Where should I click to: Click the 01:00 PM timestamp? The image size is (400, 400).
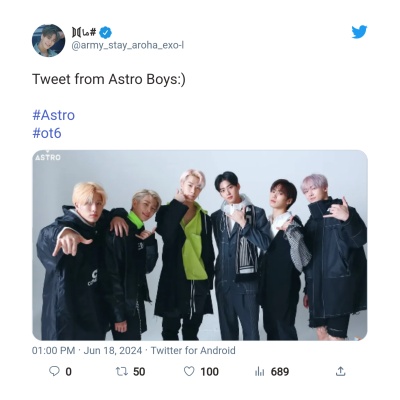pos(53,351)
